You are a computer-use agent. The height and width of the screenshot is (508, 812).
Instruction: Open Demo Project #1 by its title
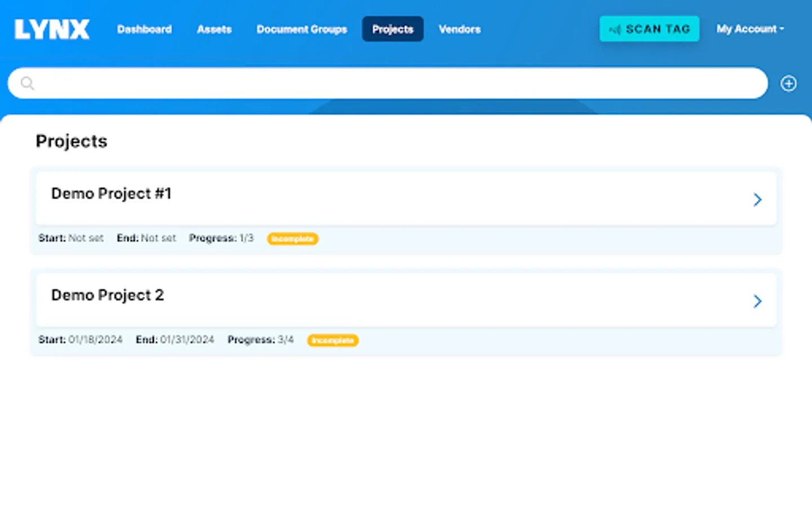click(111, 194)
